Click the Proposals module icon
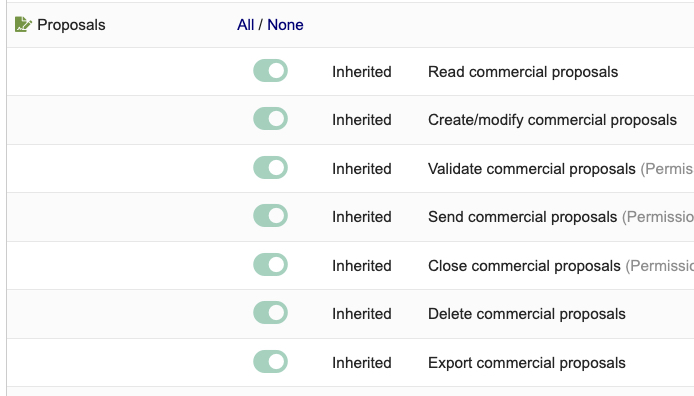This screenshot has height=396, width=694. coord(23,24)
